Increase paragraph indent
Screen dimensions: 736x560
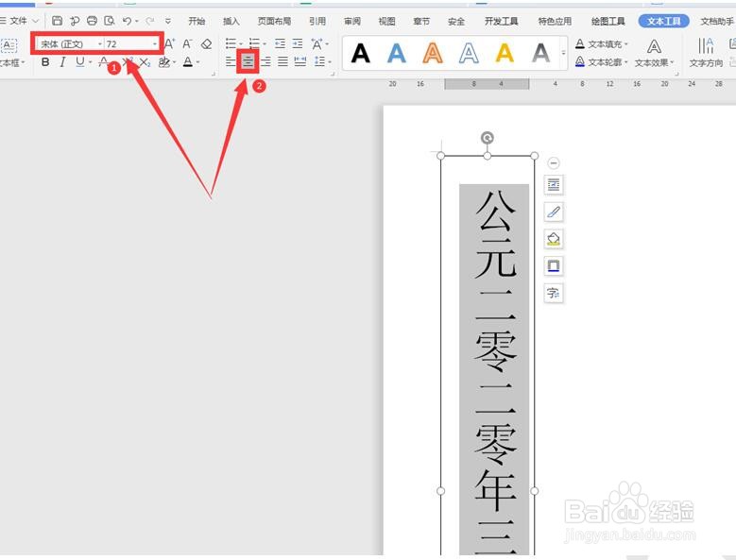(x=298, y=44)
